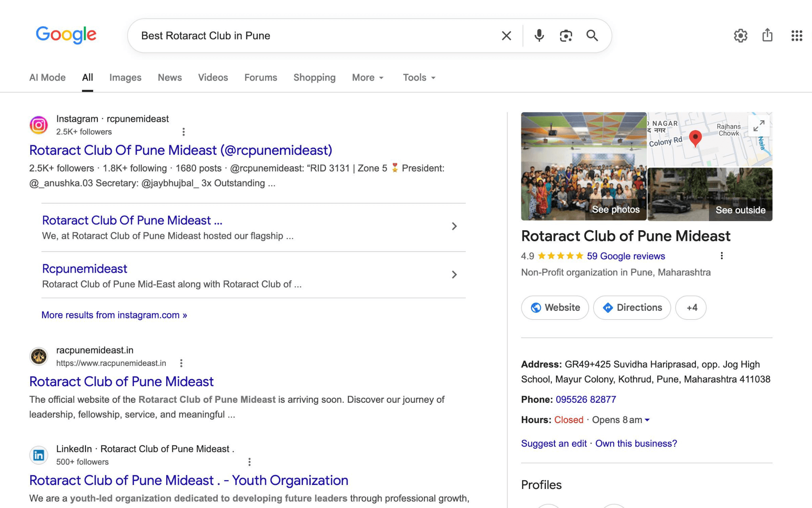Select the All results tab

[x=88, y=77]
